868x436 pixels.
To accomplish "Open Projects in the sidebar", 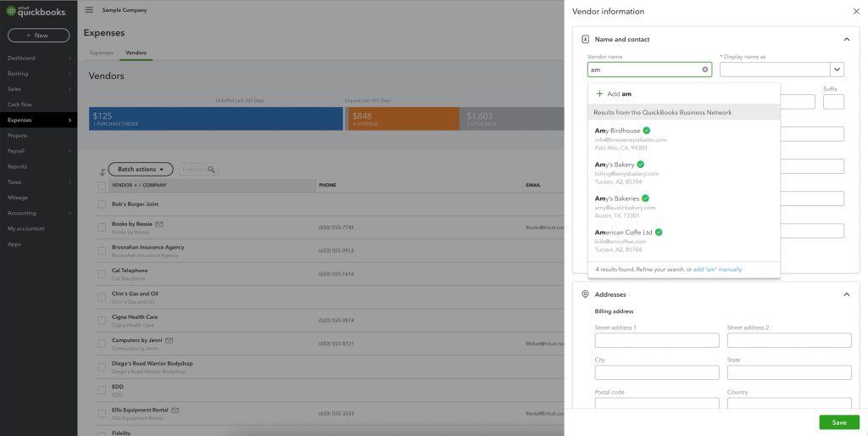I will [x=18, y=136].
